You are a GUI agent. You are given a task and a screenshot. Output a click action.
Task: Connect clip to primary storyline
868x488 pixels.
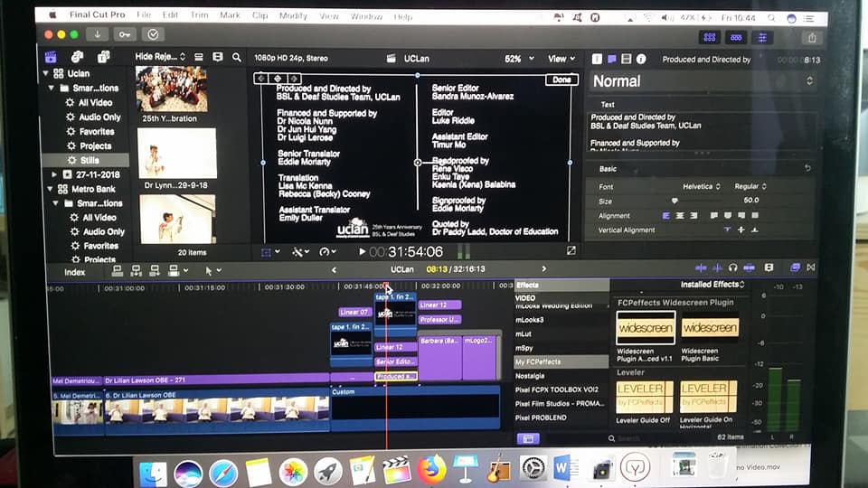click(117, 270)
